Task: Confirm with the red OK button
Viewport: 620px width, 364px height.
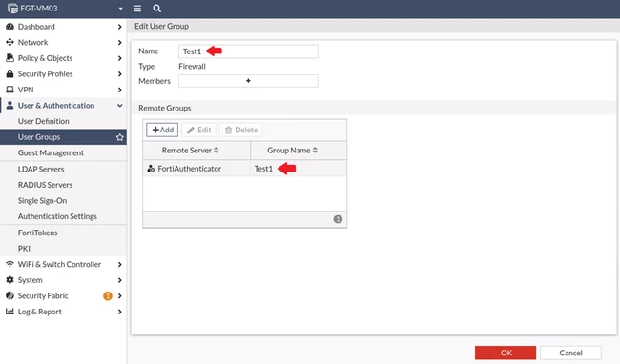Action: coord(506,353)
